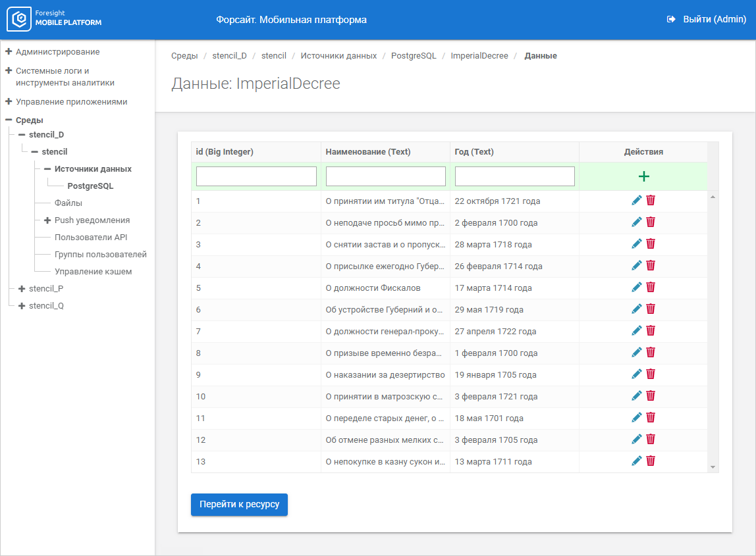Viewport: 756px width, 556px height.
Task: Delete row 2 using the trash icon
Action: coord(651,222)
